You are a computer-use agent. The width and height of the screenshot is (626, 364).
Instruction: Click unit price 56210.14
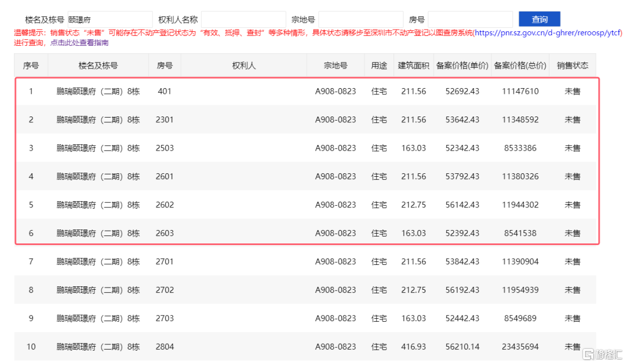pyautogui.click(x=463, y=347)
